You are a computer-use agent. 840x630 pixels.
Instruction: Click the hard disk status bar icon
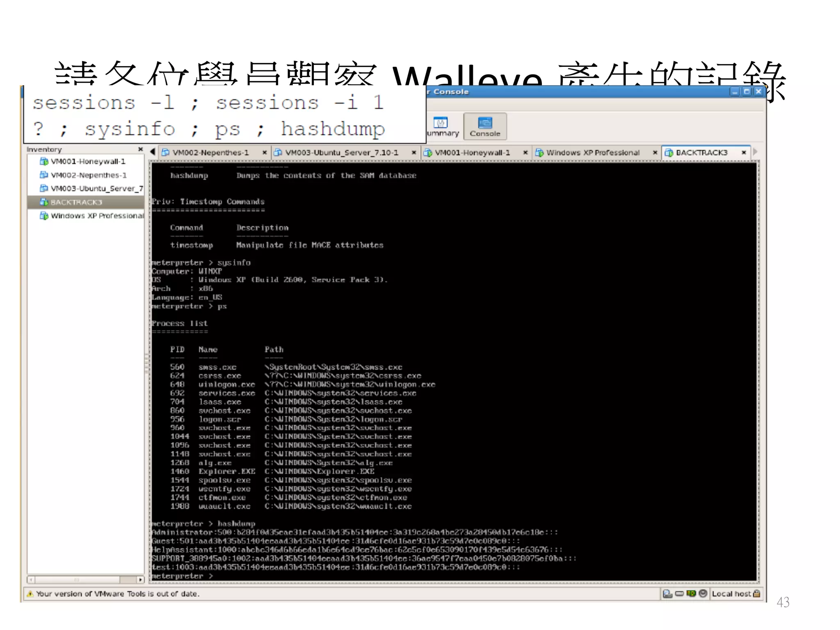coord(679,593)
